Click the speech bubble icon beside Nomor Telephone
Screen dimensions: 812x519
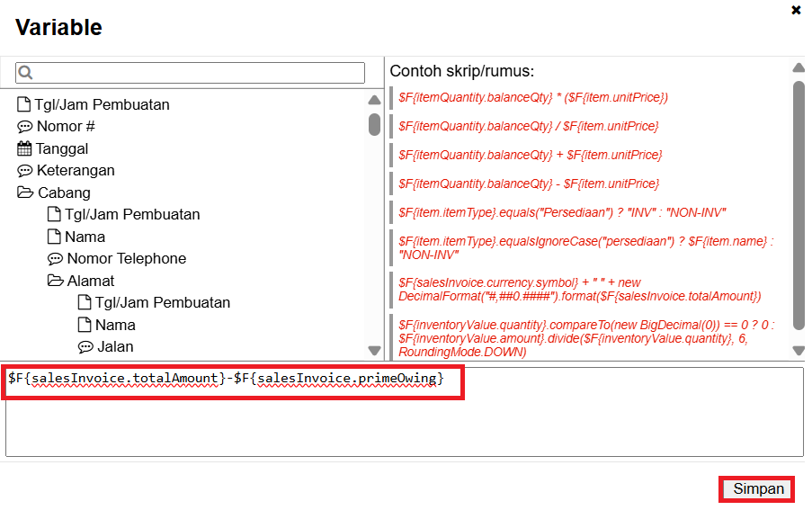pos(55,259)
